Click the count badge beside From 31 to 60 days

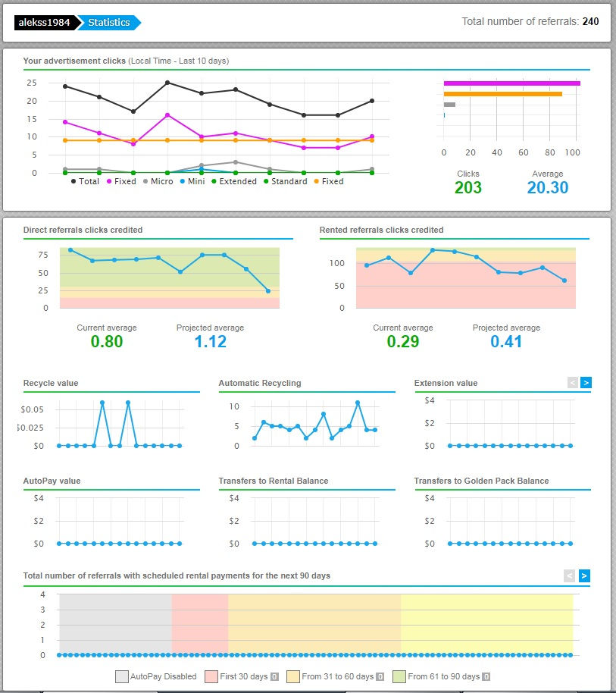(380, 676)
